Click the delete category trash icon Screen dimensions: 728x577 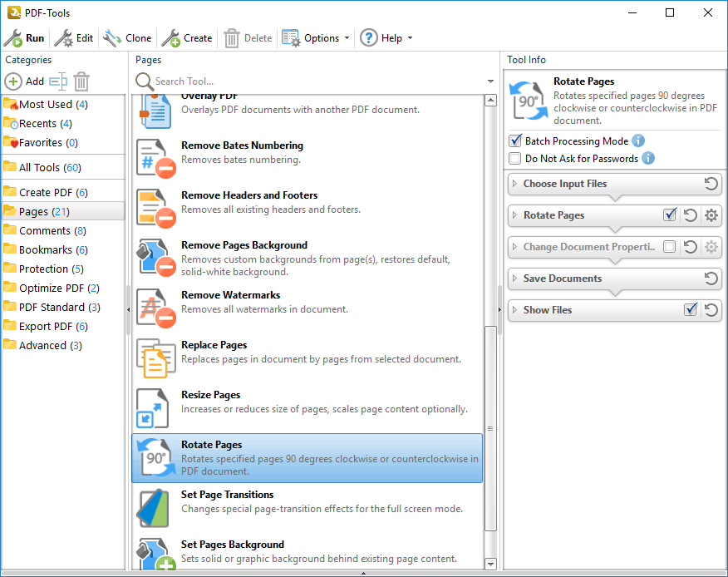click(x=81, y=81)
